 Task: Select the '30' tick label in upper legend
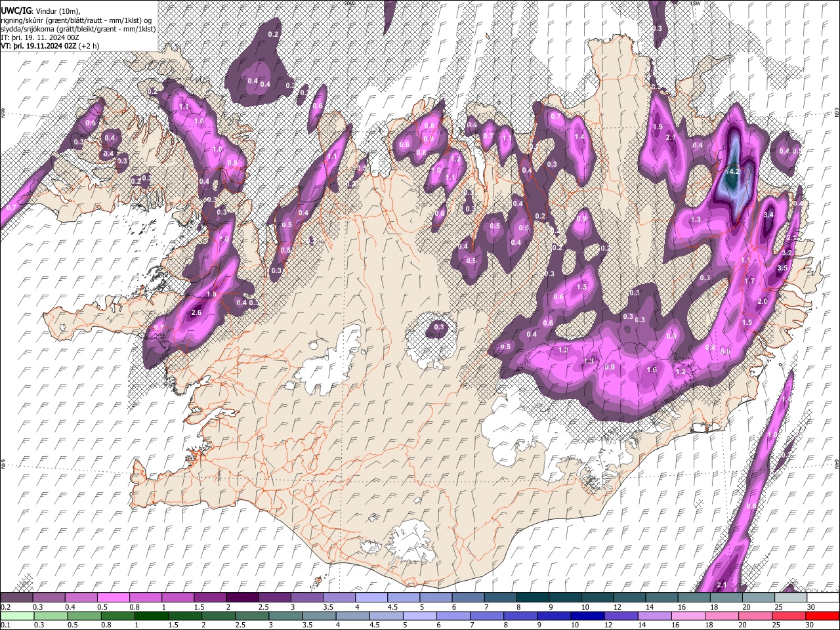click(810, 607)
